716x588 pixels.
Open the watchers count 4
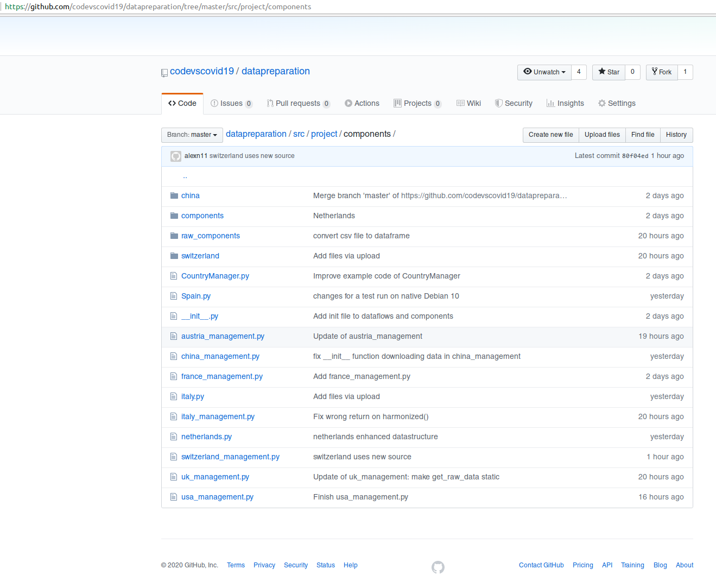pyautogui.click(x=579, y=72)
